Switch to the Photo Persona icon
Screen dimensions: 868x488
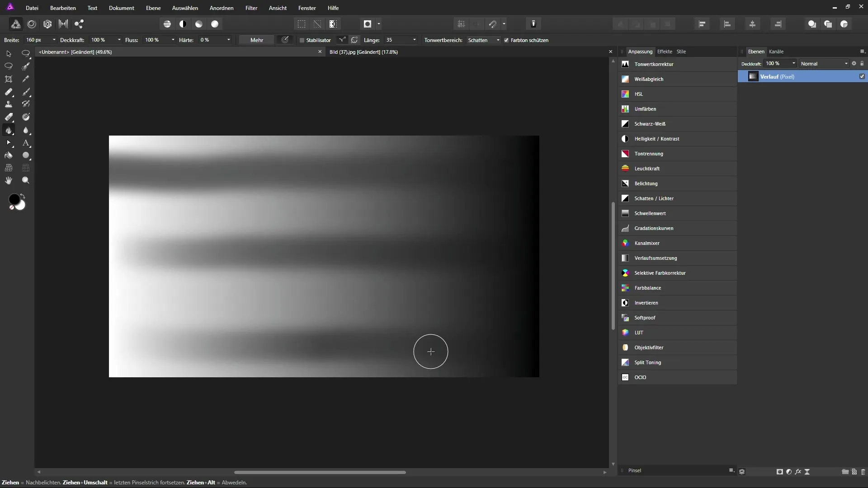tap(16, 24)
